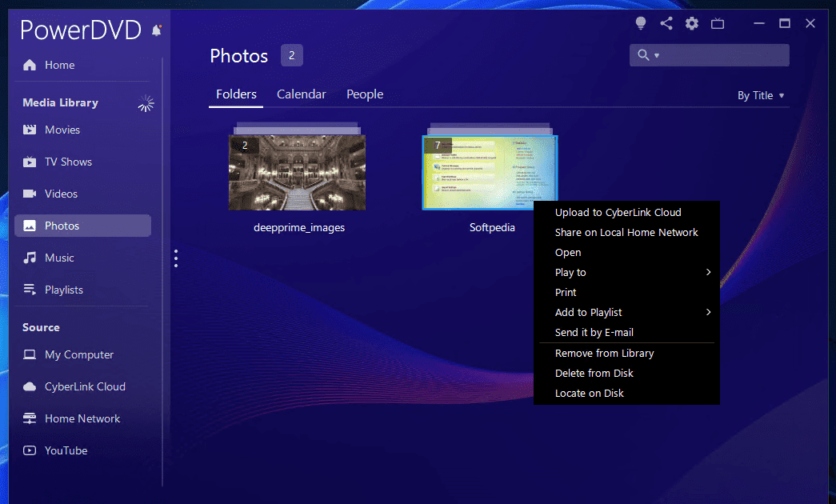836x504 pixels.
Task: Open the lightbulb tips icon
Action: [x=641, y=23]
